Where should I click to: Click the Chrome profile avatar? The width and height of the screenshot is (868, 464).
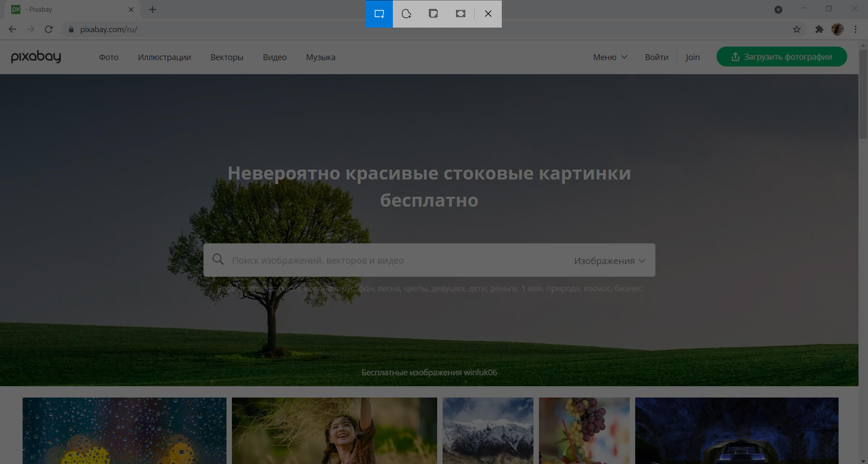(839, 29)
